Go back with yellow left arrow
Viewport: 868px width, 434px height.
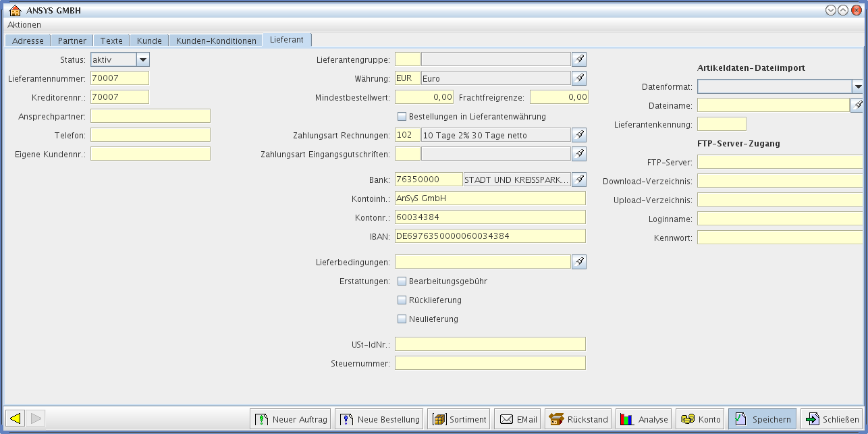(x=15, y=418)
